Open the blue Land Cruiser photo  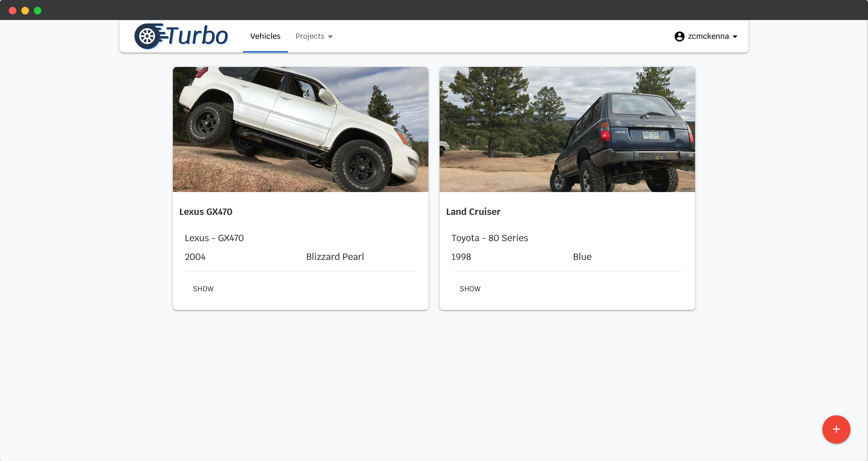567,129
